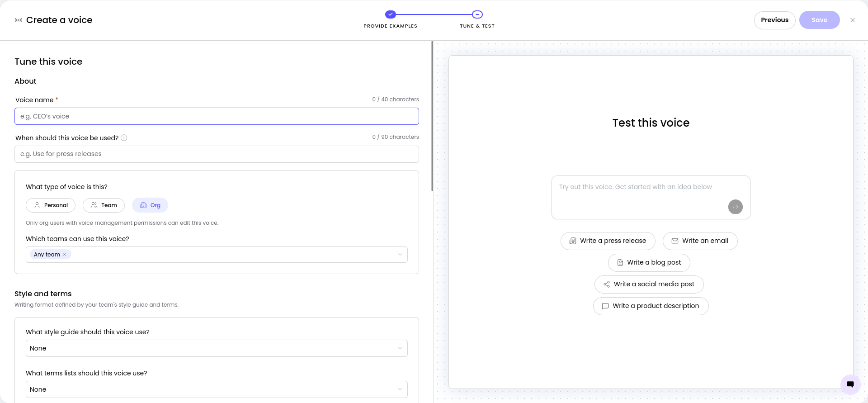Select the Personal voice type

(51, 205)
